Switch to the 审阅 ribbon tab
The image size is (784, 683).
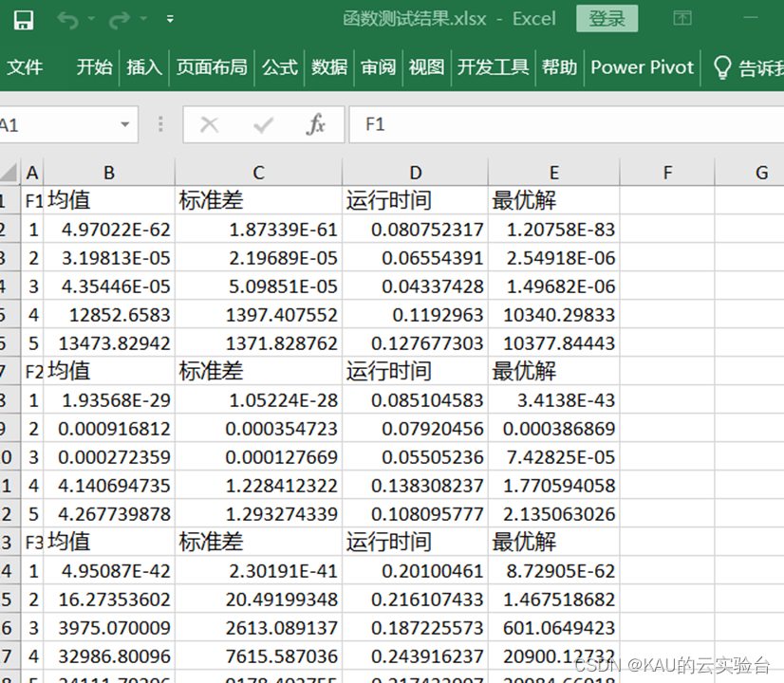pyautogui.click(x=378, y=67)
